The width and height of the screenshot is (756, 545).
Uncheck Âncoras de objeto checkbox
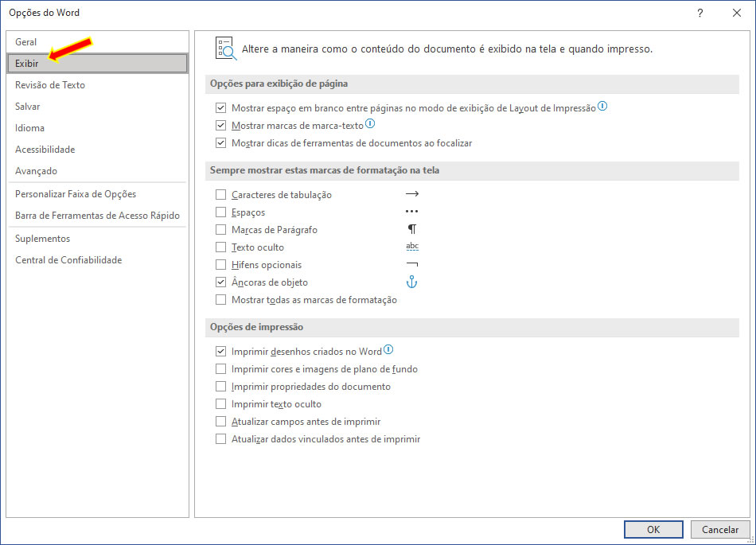pyautogui.click(x=220, y=282)
